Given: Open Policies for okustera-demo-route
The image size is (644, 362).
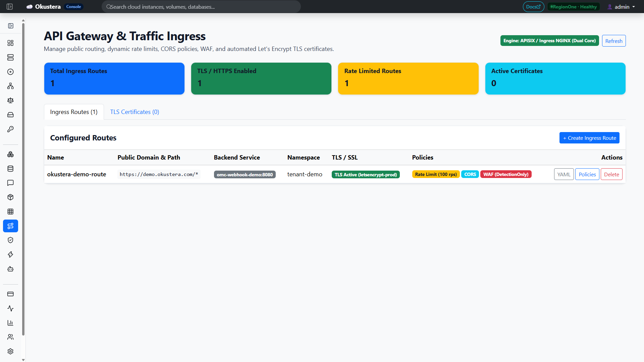Looking at the screenshot, I should click(x=587, y=174).
